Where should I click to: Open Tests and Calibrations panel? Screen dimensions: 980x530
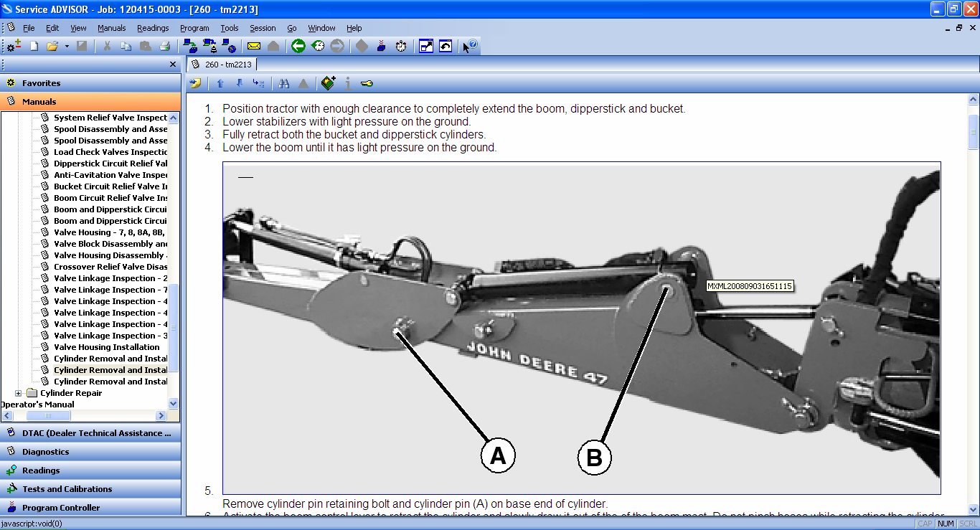[90, 489]
